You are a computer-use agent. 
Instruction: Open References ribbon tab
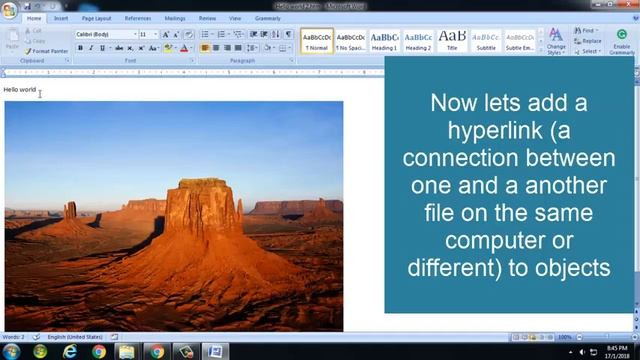click(138, 18)
